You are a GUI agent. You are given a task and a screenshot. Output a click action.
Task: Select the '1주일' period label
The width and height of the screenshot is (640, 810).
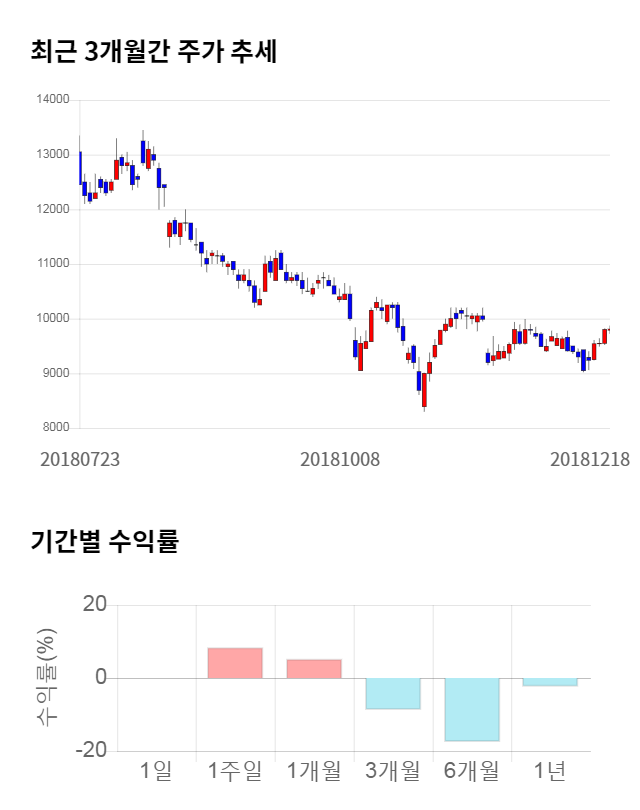point(235,771)
